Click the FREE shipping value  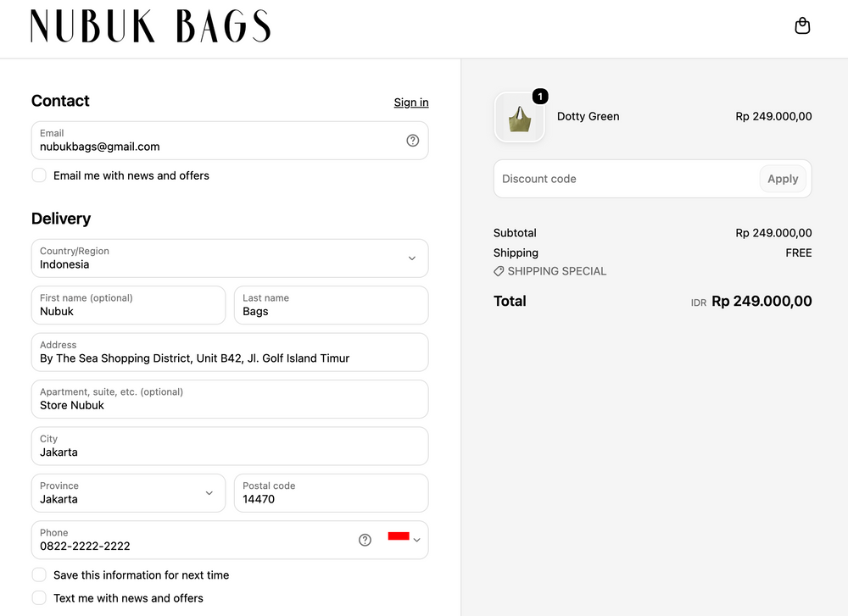pos(799,253)
